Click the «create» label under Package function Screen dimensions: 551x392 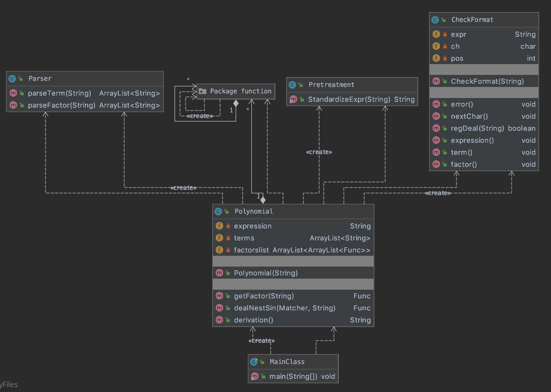(x=200, y=116)
